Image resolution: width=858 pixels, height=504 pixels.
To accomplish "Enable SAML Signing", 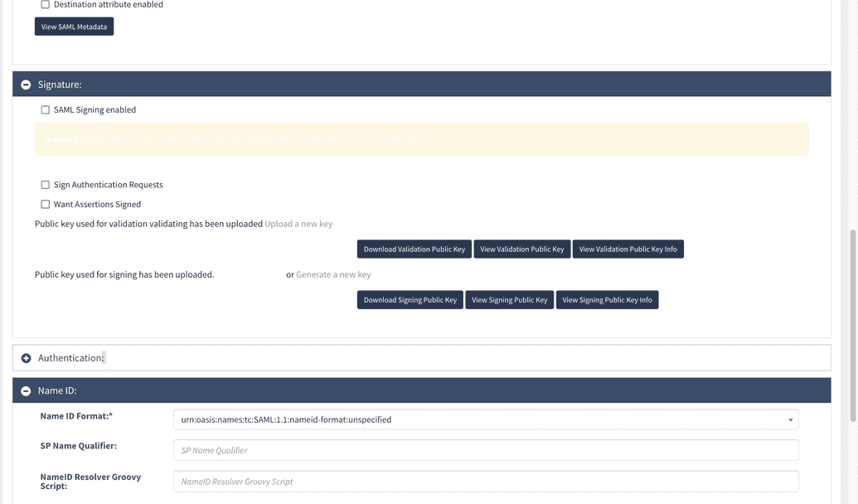I will click(45, 109).
